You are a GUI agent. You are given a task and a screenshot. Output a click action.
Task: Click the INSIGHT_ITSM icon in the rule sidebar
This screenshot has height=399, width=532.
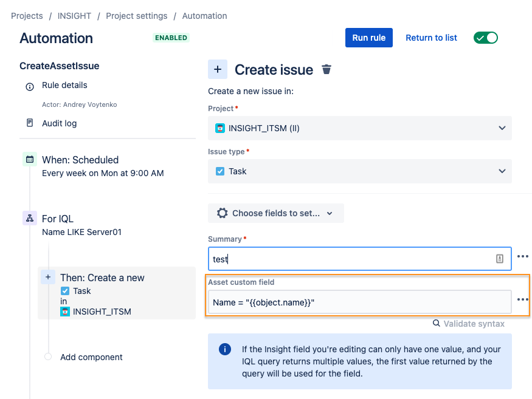[x=65, y=312]
